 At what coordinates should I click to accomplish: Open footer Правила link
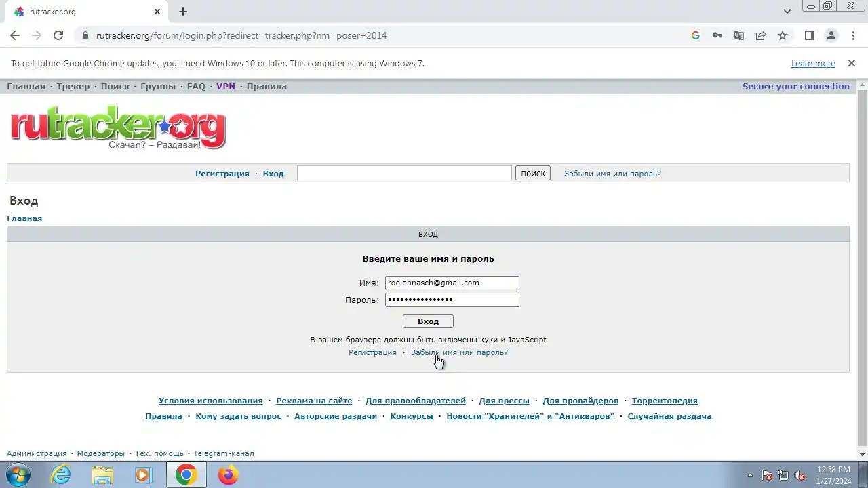(x=163, y=416)
